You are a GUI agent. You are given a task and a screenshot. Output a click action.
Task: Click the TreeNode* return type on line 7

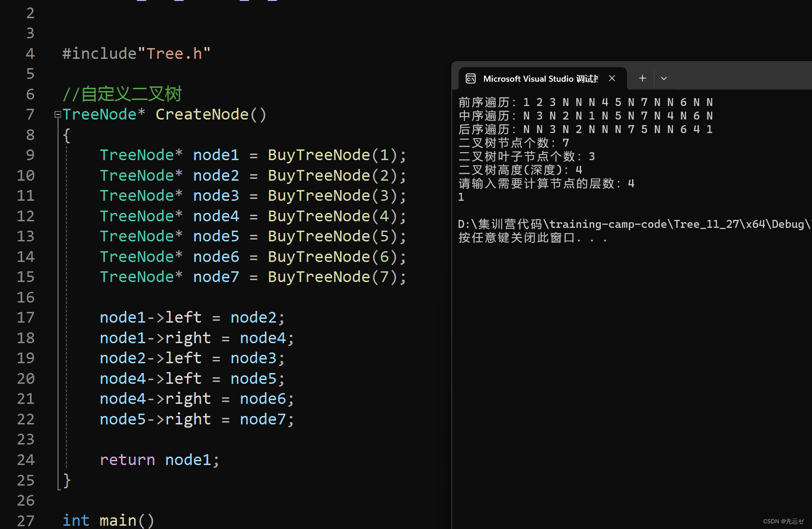[x=104, y=114]
